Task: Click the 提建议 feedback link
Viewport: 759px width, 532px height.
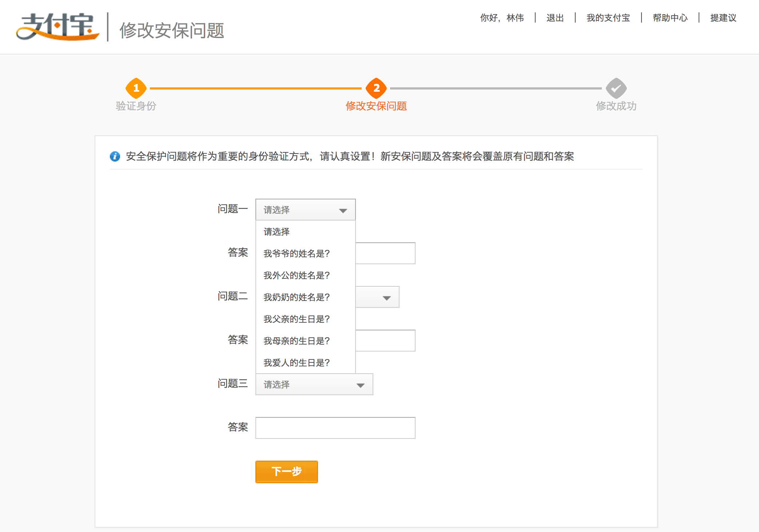Action: (723, 18)
